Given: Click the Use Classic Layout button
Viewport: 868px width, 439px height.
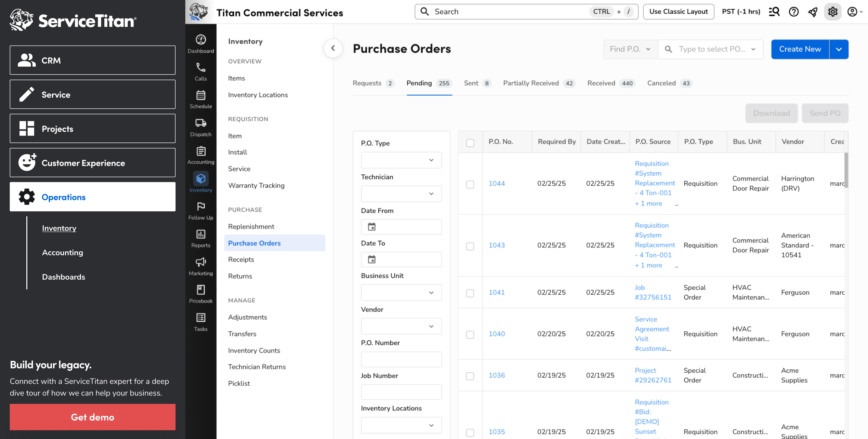Looking at the screenshot, I should [x=678, y=12].
